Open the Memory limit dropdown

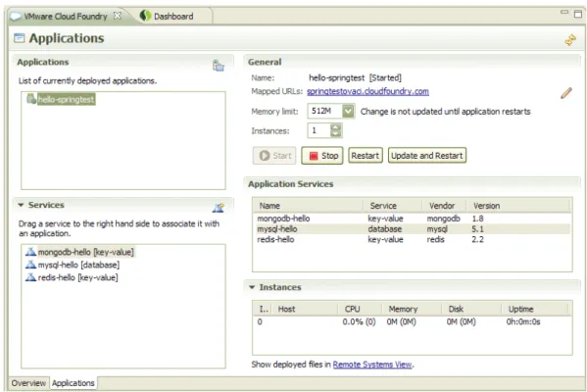pos(348,111)
